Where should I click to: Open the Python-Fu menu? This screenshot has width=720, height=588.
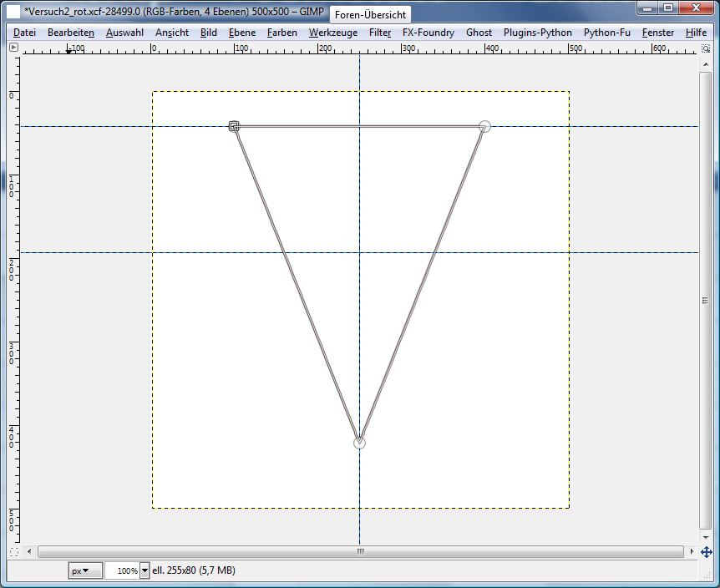606,33
